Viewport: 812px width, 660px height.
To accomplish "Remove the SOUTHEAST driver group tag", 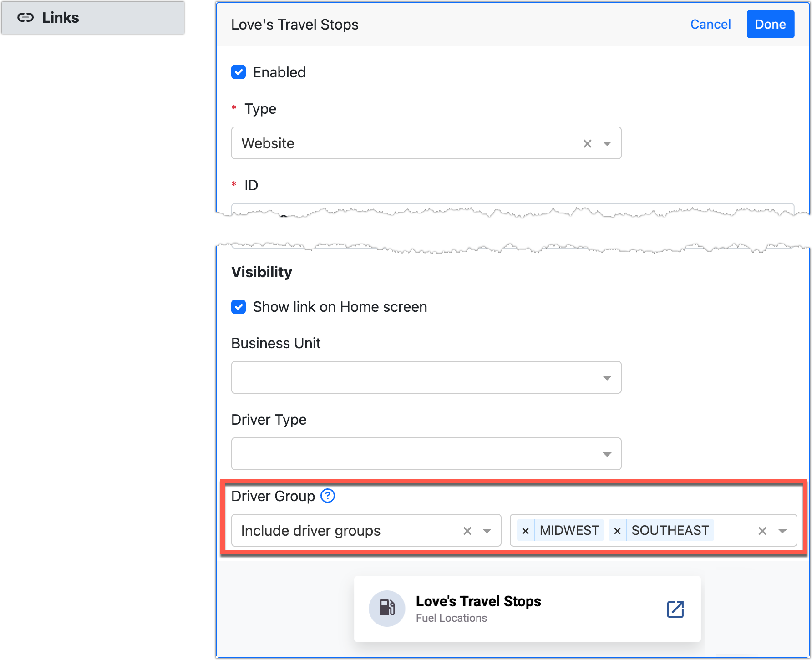I will 617,531.
